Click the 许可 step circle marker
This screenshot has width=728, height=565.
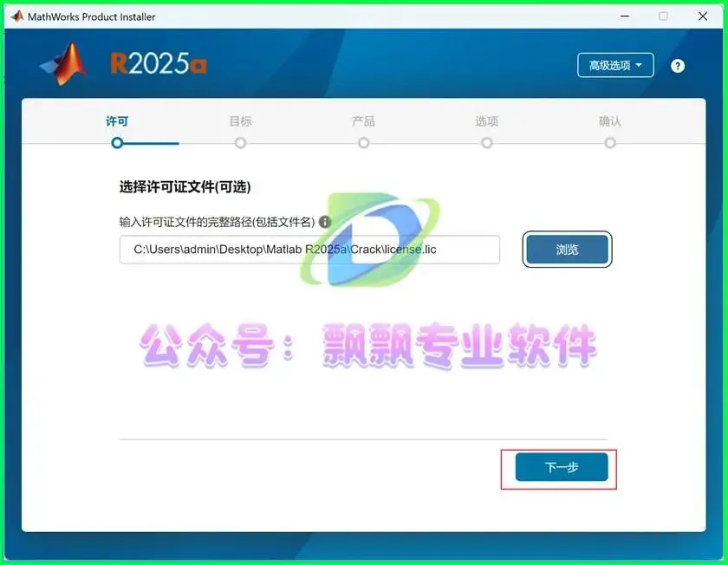pos(117,143)
